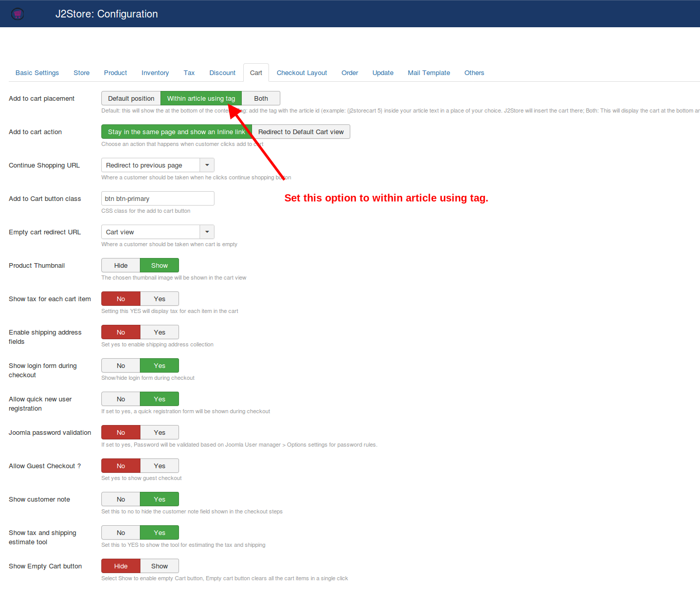This screenshot has width=700, height=590.
Task: Open Empty cart redirect URL dropdown
Action: coord(157,232)
